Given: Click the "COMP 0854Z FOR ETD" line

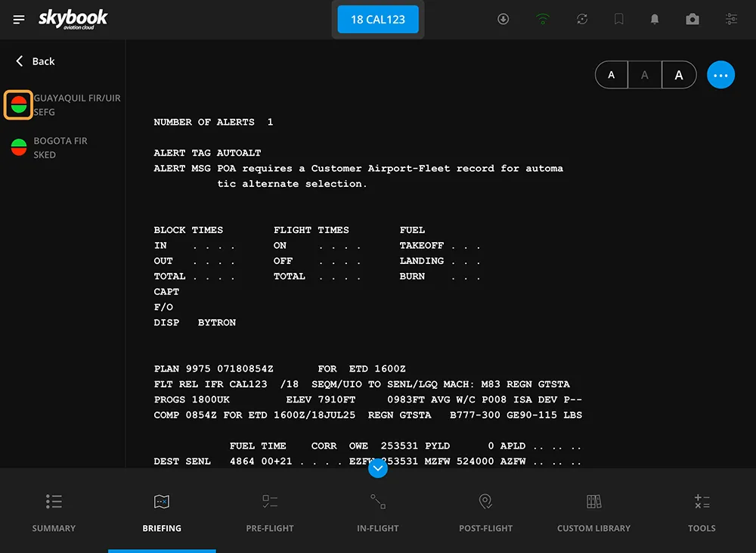Looking at the screenshot, I should 368,415.
